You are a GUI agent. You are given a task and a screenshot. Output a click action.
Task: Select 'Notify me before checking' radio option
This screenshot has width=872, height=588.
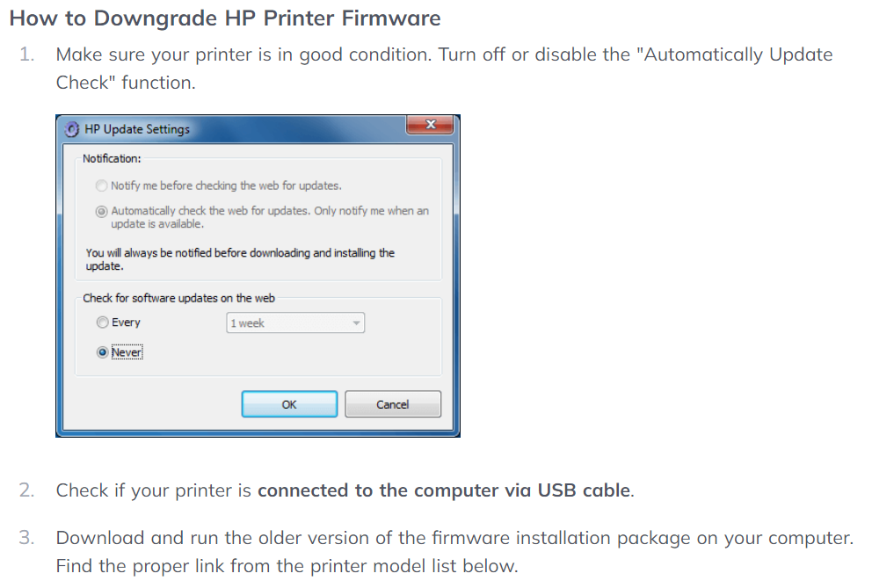point(102,185)
